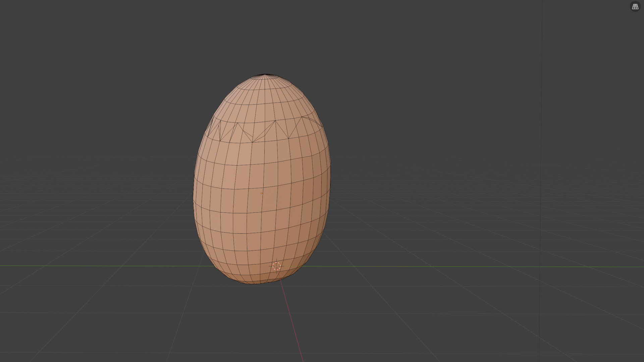644x362 pixels.
Task: Click the green Y-axis line left of the egg
Action: 101,266
